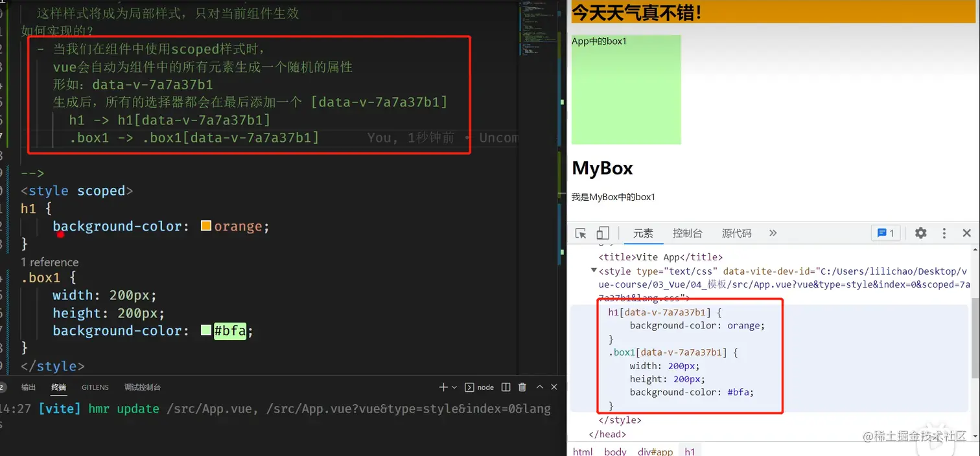Select the body breadcrumb in DevTools
Viewport: 980px width, 456px height.
pos(615,451)
